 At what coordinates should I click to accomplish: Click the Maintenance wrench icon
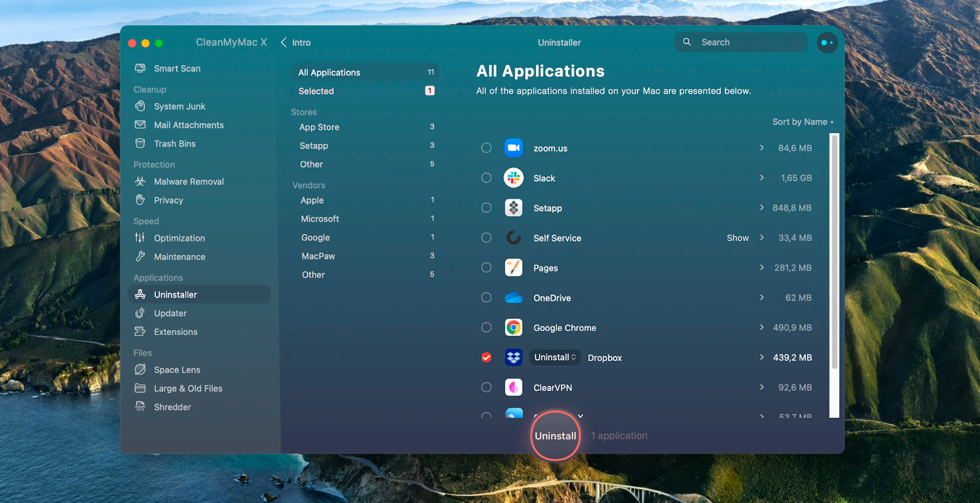(x=140, y=257)
